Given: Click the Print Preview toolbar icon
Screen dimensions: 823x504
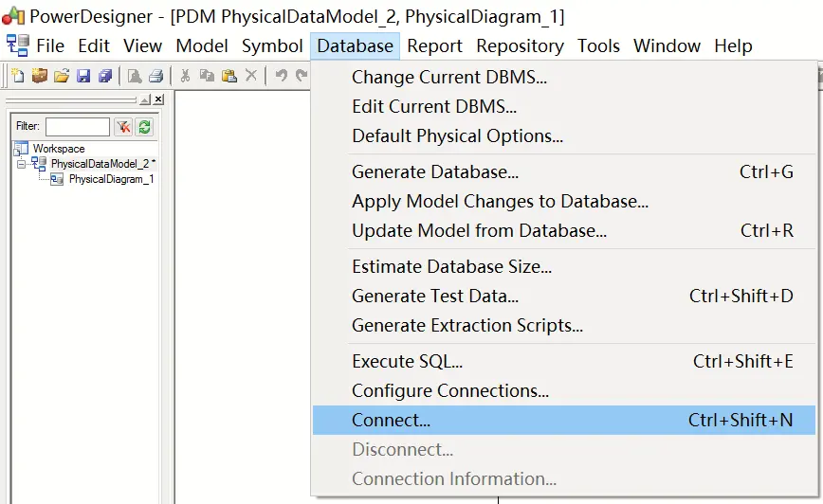Looking at the screenshot, I should point(135,76).
